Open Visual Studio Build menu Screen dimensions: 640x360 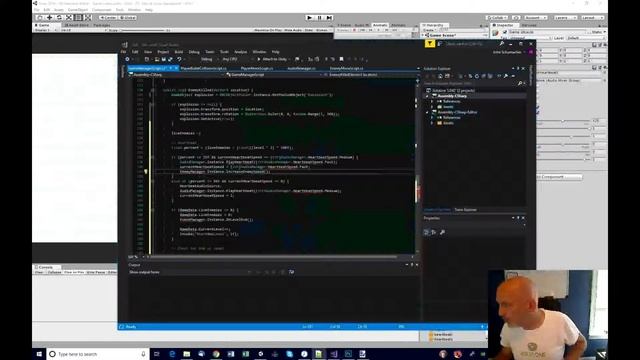click(x=179, y=52)
